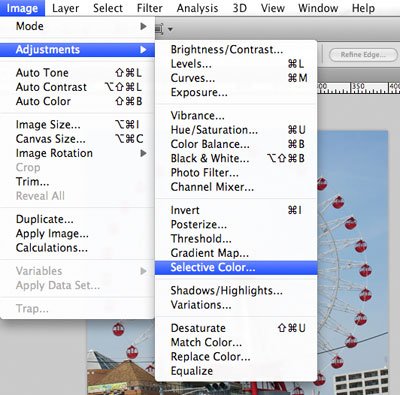
Task: Open the Layer menu
Action: coord(65,8)
